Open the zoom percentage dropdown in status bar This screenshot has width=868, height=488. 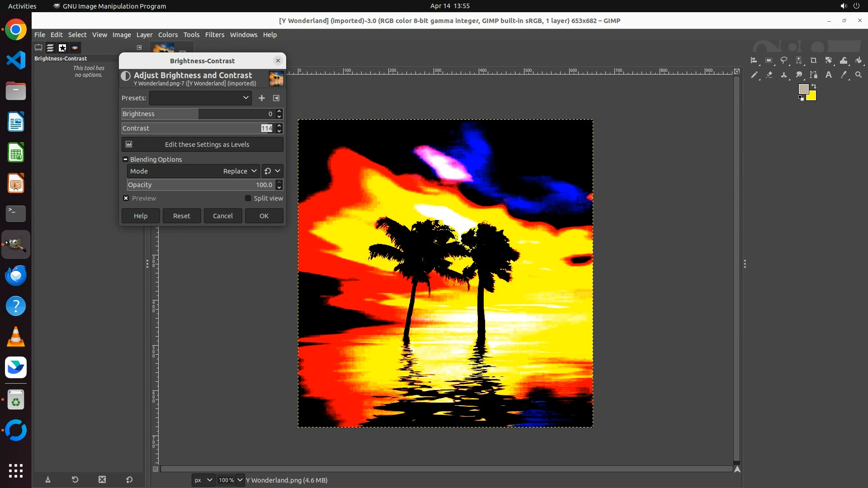(x=240, y=480)
